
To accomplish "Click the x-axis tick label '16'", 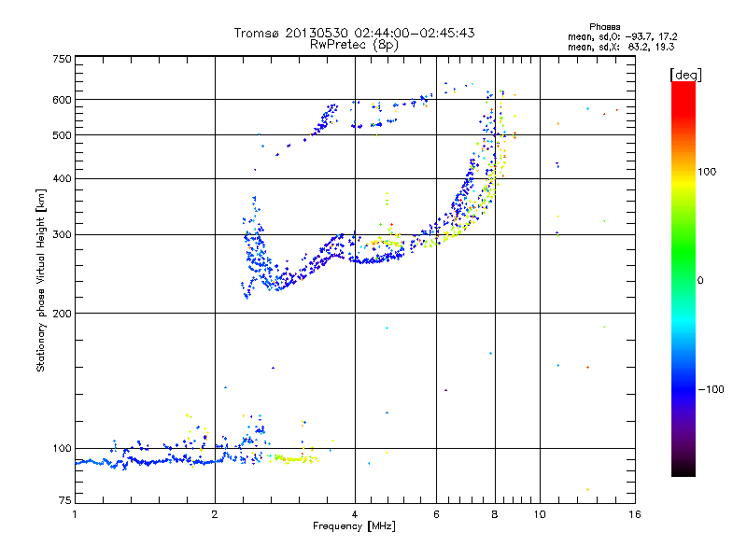I will [x=635, y=514].
